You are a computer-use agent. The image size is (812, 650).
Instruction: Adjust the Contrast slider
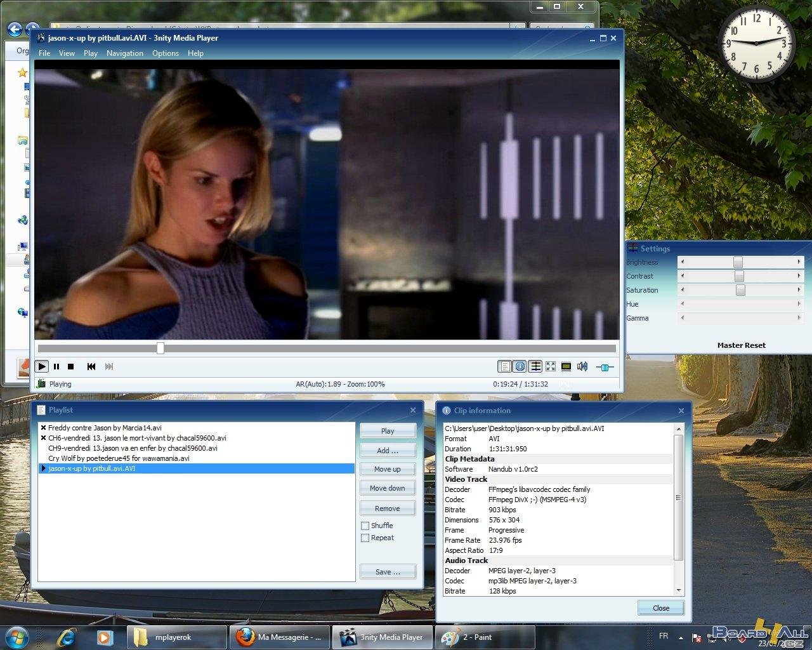coord(740,276)
